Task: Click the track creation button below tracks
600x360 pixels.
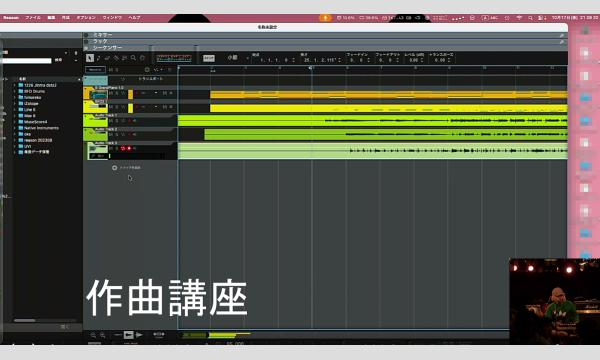Action: tap(126, 168)
